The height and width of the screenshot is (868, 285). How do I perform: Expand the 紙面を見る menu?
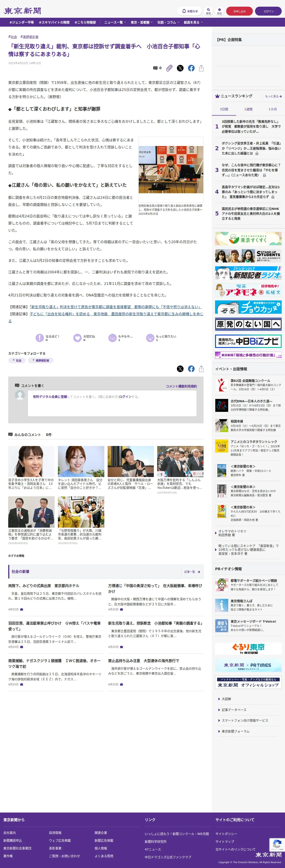tap(193, 22)
